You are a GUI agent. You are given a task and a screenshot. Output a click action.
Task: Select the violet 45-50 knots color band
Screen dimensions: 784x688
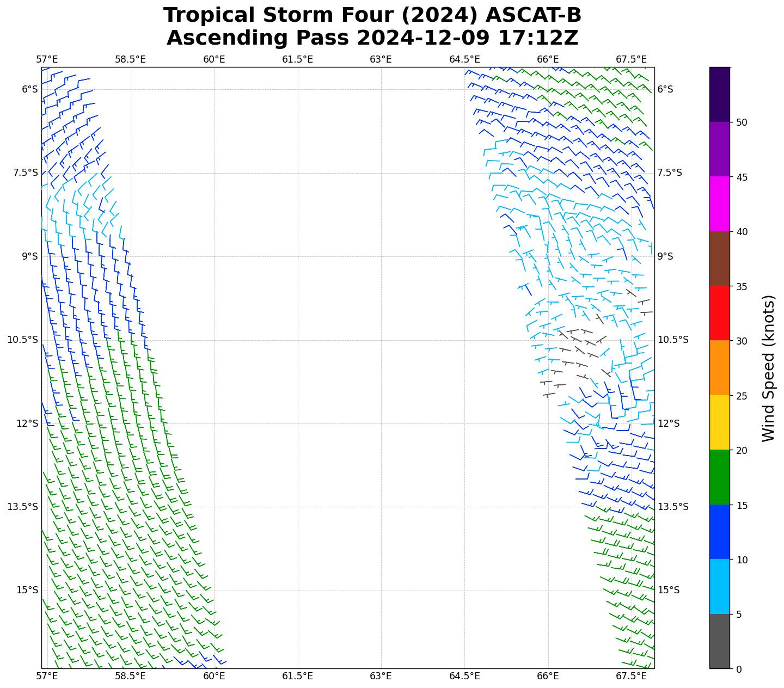[x=719, y=149]
